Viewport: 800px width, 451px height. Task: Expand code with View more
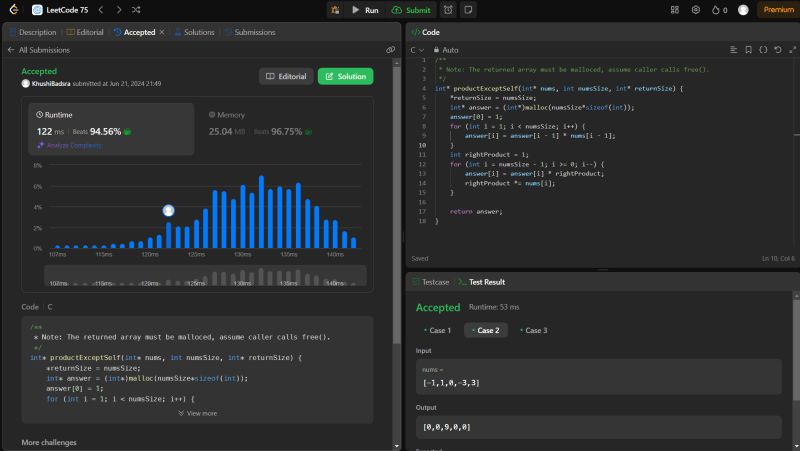[x=200, y=412]
